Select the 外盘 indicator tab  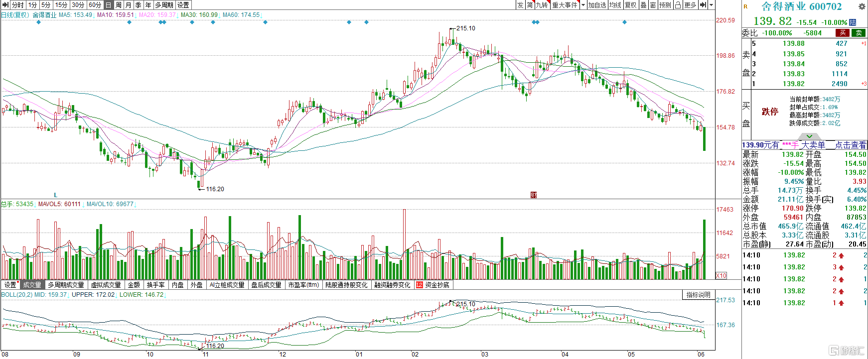point(197,285)
